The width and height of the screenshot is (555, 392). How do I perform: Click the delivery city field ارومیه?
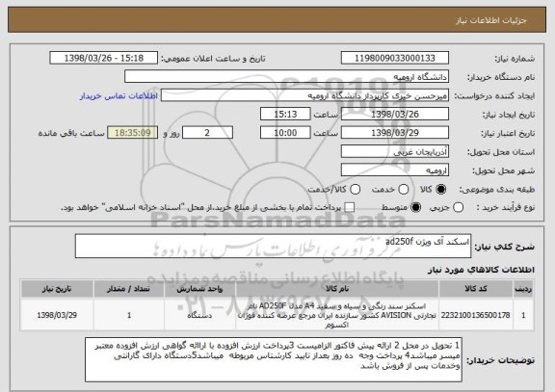pos(395,170)
